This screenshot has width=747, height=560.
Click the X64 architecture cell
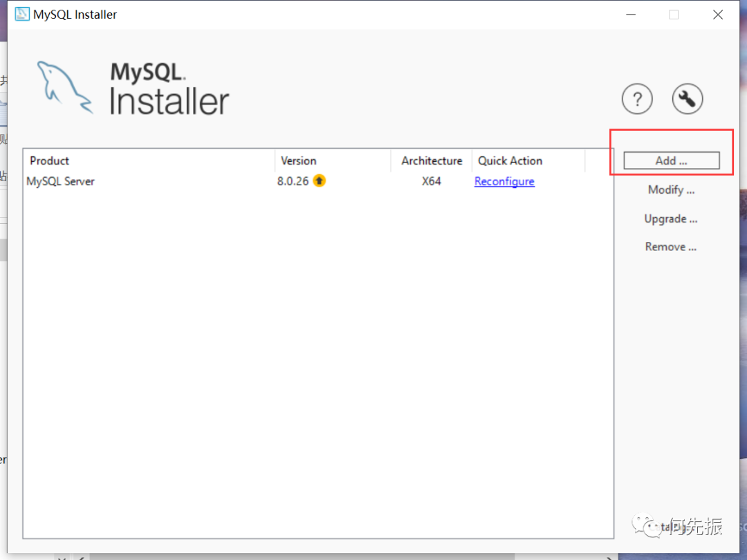[x=431, y=181]
